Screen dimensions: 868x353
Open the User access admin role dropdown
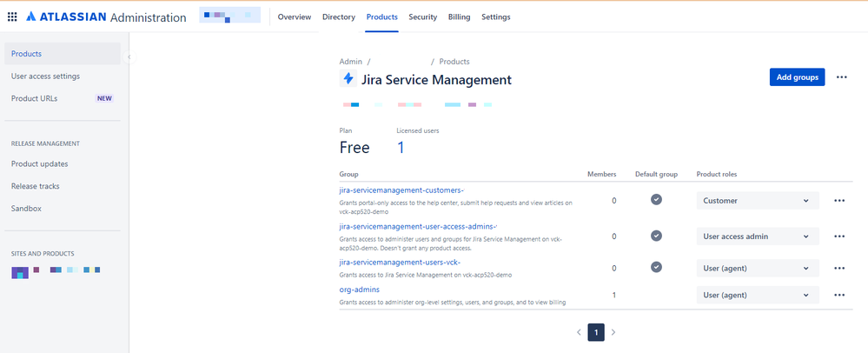point(758,236)
